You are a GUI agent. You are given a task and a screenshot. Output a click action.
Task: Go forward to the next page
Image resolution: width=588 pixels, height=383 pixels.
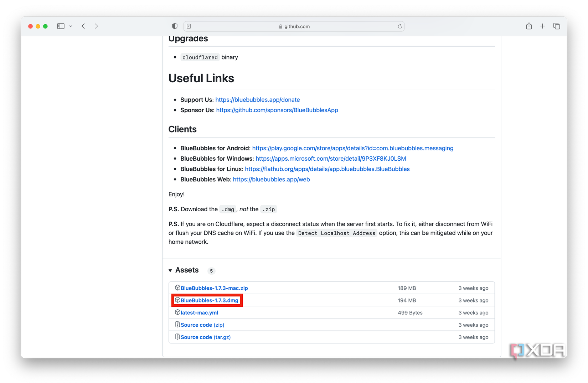point(96,26)
